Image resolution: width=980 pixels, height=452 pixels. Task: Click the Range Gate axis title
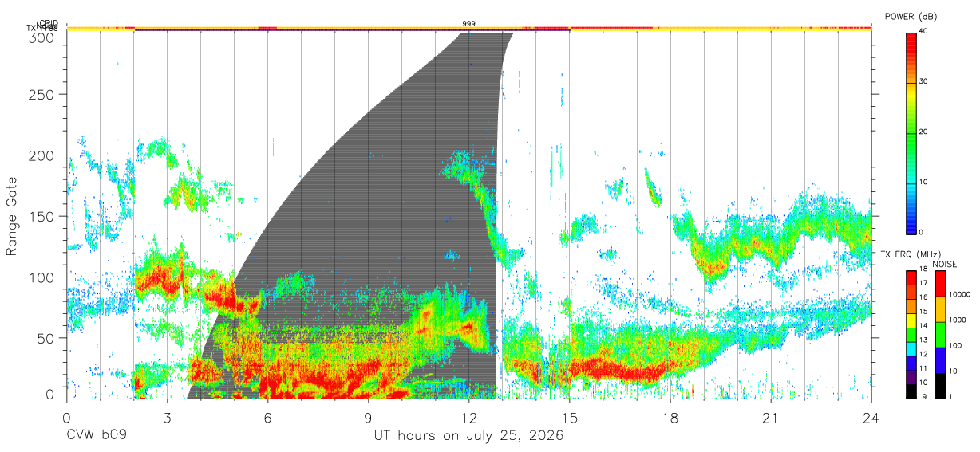[12, 216]
